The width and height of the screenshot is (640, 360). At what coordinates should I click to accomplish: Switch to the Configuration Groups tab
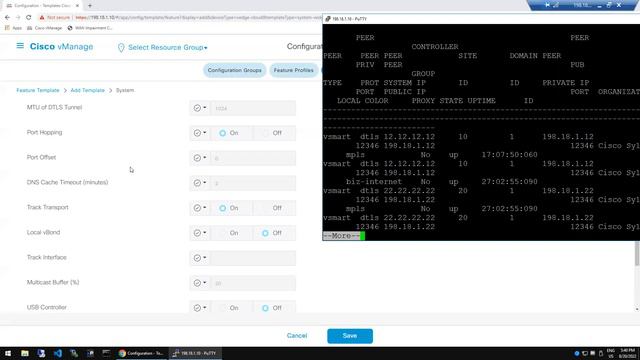[x=234, y=70]
